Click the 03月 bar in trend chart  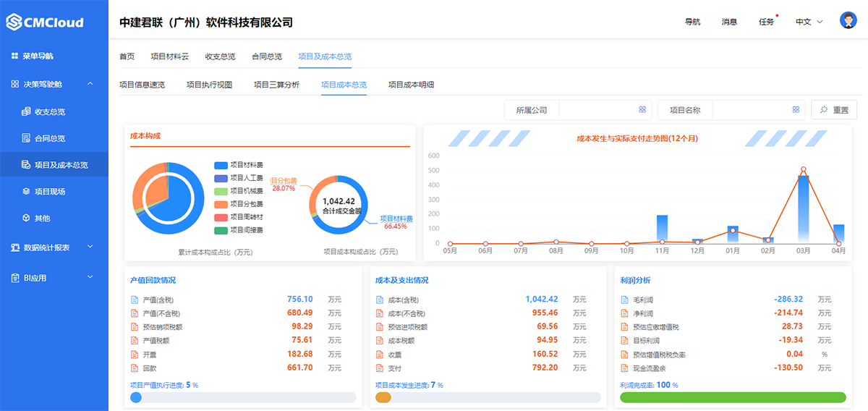[803, 208]
